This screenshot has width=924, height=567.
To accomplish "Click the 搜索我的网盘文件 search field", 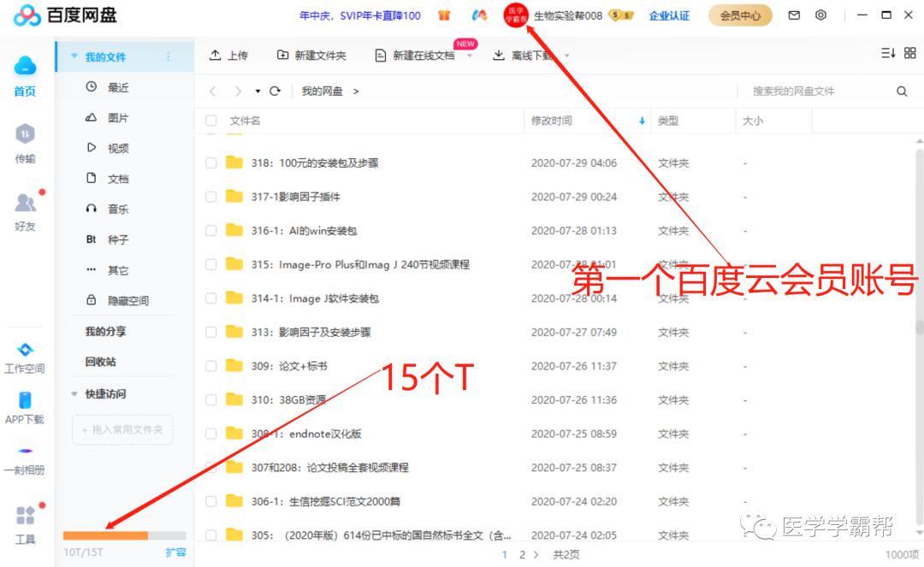I will [818, 92].
